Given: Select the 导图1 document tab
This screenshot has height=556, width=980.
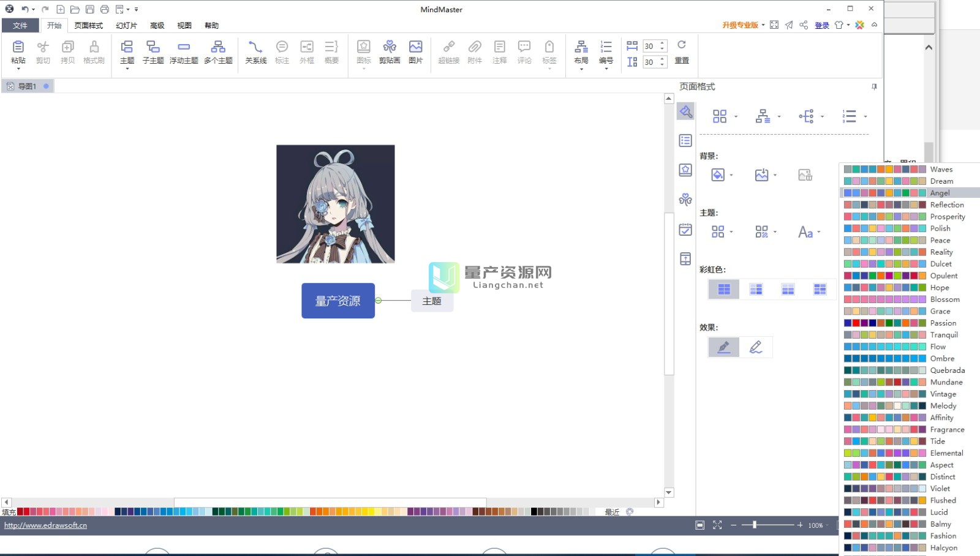Looking at the screenshot, I should point(27,86).
